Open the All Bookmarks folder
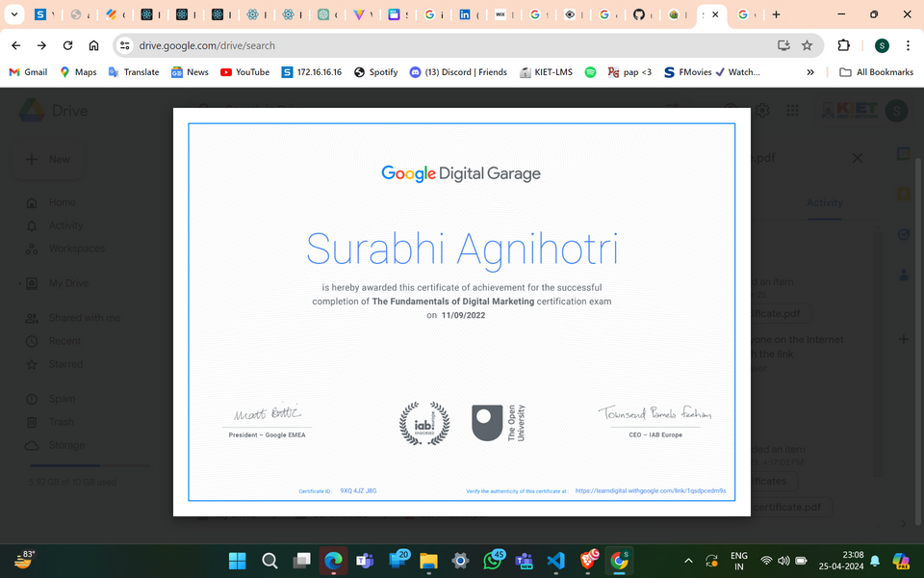The width and height of the screenshot is (924, 578). 876,72
